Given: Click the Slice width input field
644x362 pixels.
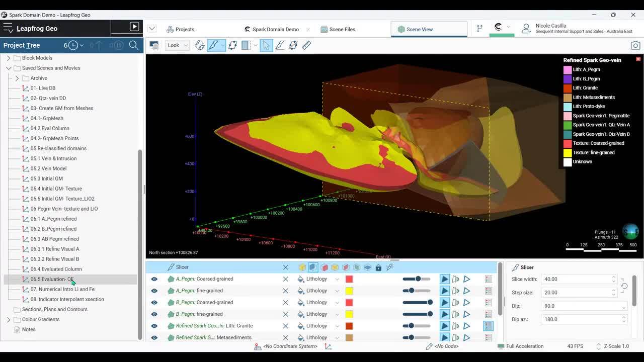Looking at the screenshot, I should (x=579, y=279).
